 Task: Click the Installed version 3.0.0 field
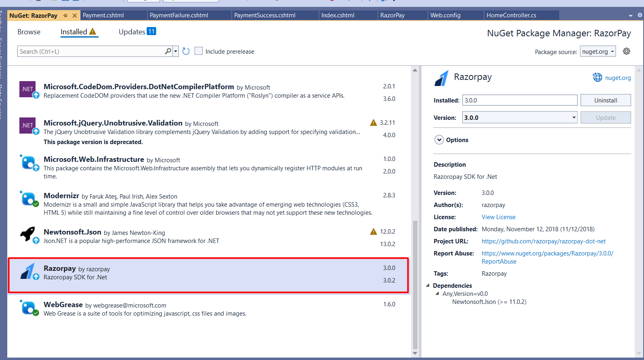click(520, 100)
